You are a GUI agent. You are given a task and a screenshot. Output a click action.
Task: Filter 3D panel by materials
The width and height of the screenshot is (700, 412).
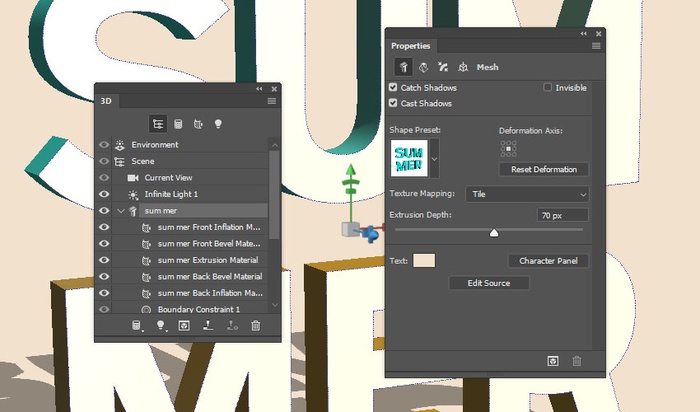click(x=199, y=124)
